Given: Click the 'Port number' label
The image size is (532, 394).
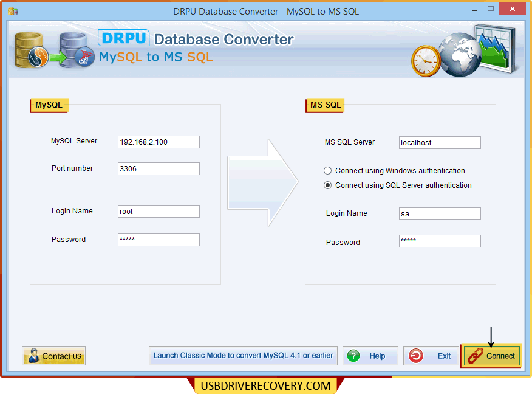Looking at the screenshot, I should (72, 168).
